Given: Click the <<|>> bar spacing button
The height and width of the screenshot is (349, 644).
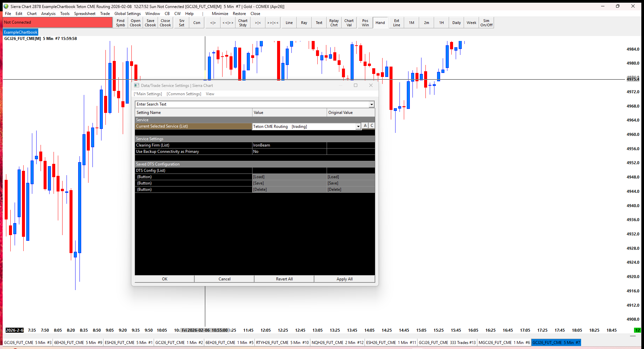Looking at the screenshot, I should coord(228,23).
